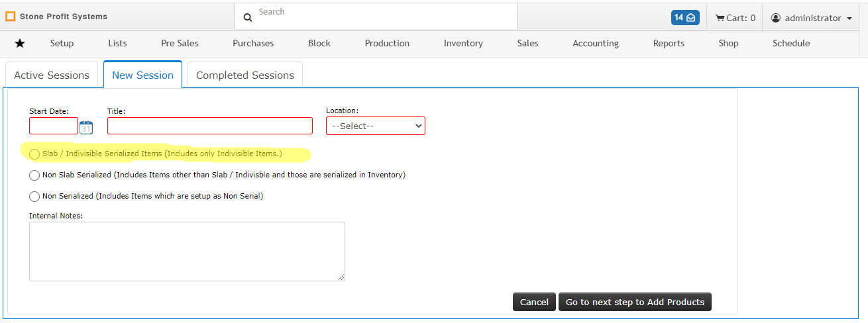Open the shopping cart
This screenshot has height=323, width=868.
pyautogui.click(x=735, y=18)
